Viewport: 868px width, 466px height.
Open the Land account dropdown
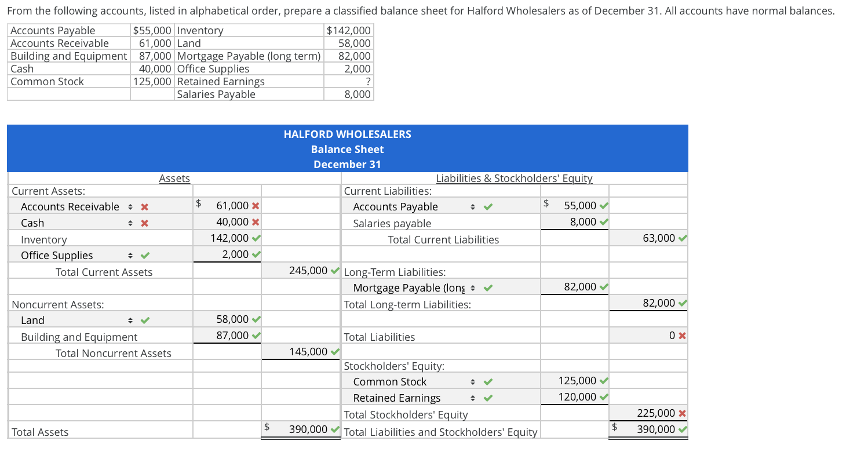click(76, 321)
